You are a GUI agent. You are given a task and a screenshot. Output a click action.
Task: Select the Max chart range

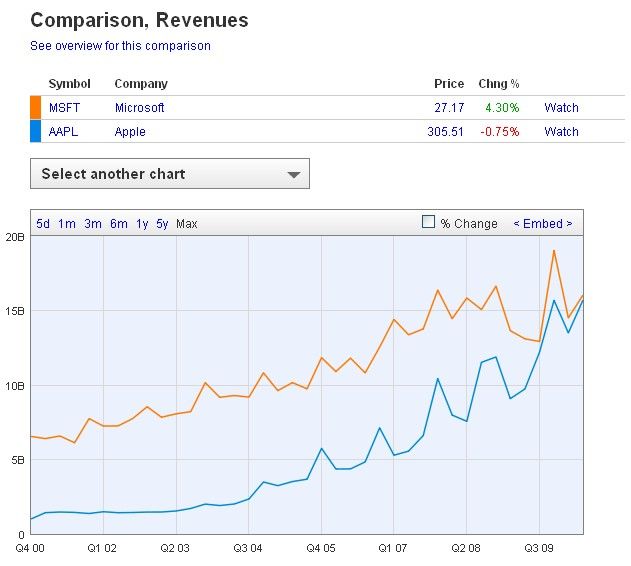click(x=187, y=223)
